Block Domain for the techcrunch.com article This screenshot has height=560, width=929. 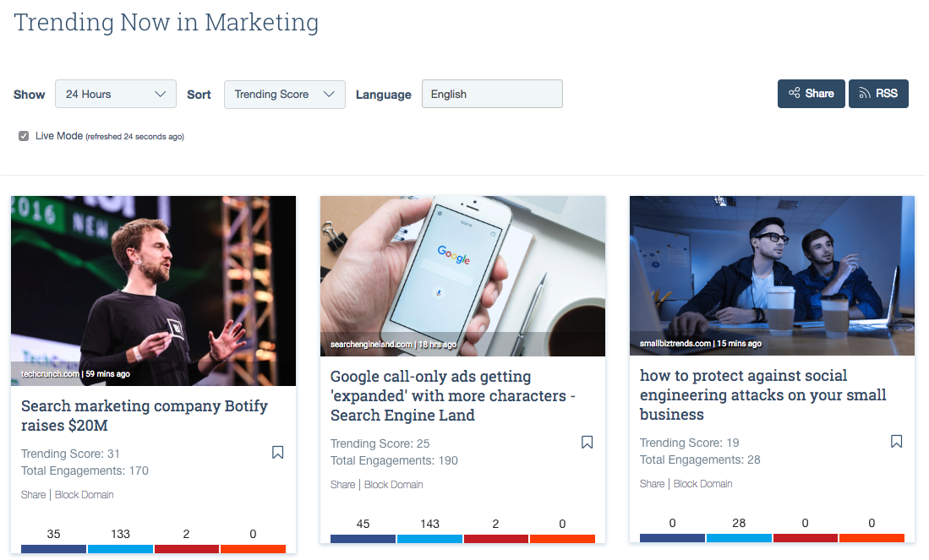tap(84, 495)
